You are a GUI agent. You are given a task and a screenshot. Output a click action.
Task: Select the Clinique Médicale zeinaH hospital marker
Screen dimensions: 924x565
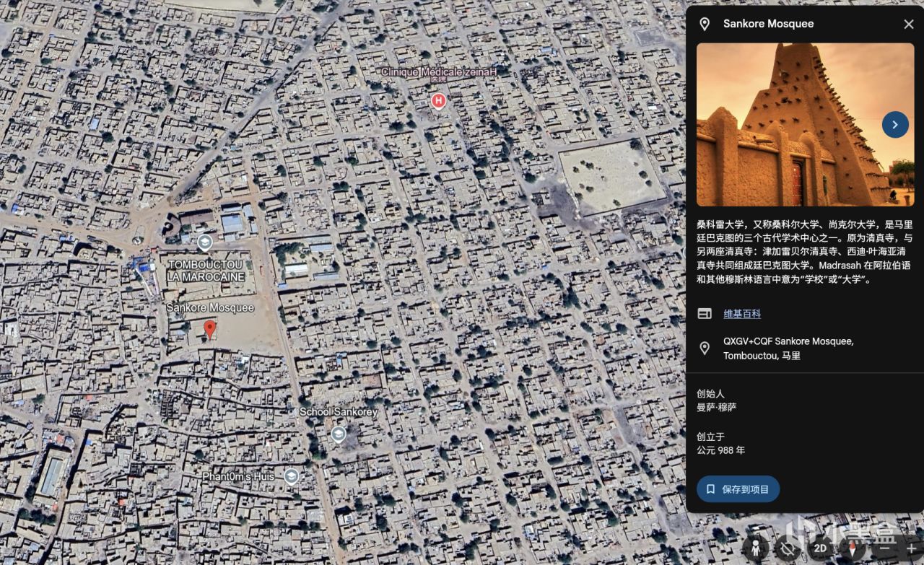point(438,101)
